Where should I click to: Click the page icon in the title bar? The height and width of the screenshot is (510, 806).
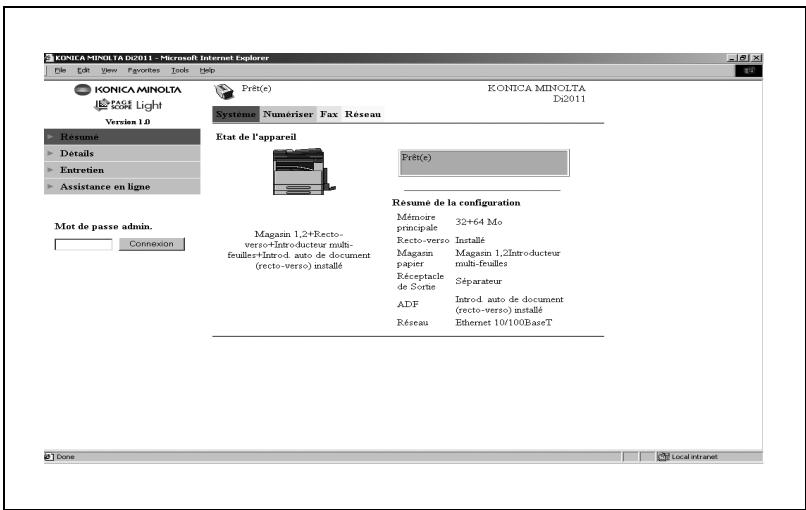click(49, 58)
